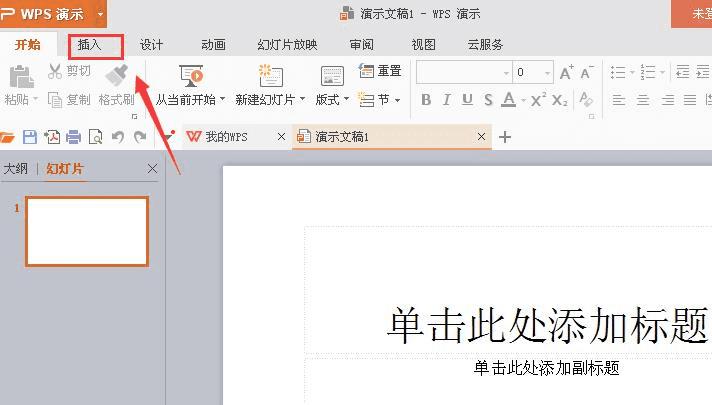The height and width of the screenshot is (405, 712).
Task: Click the numbered list icon
Action: [x=648, y=72]
